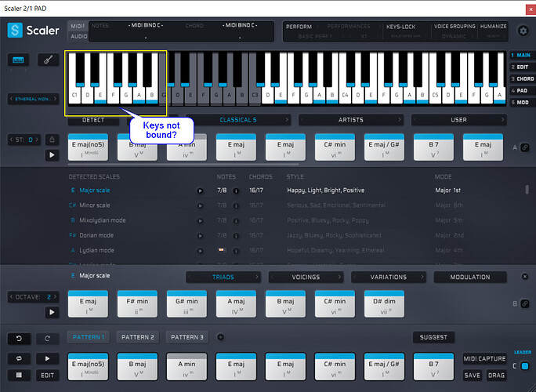Viewport: 536px width, 392px height.
Task: Show info for the F# Dorian mode
Action: click(x=236, y=236)
